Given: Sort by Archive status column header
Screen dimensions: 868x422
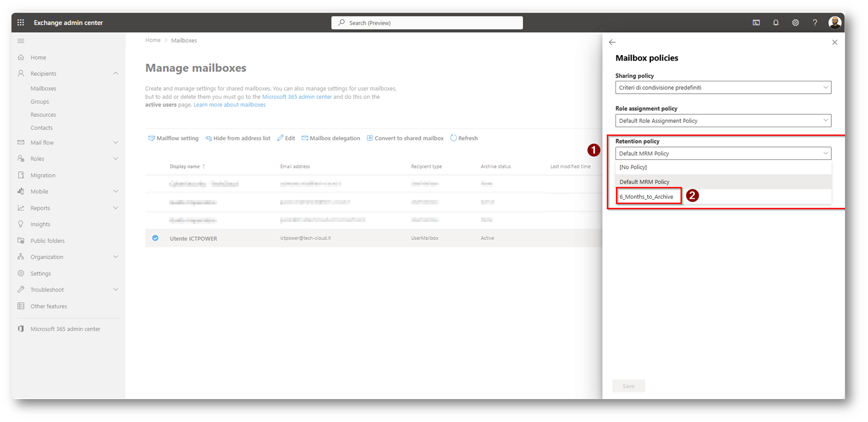Looking at the screenshot, I should tap(496, 167).
